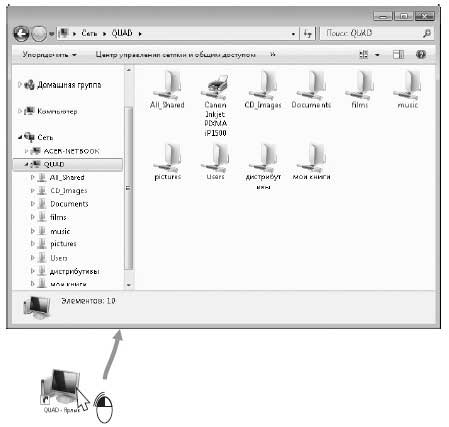Open the Canon Inkjet PIXMA iP1500 printer icon
449x427 pixels.
click(x=215, y=105)
